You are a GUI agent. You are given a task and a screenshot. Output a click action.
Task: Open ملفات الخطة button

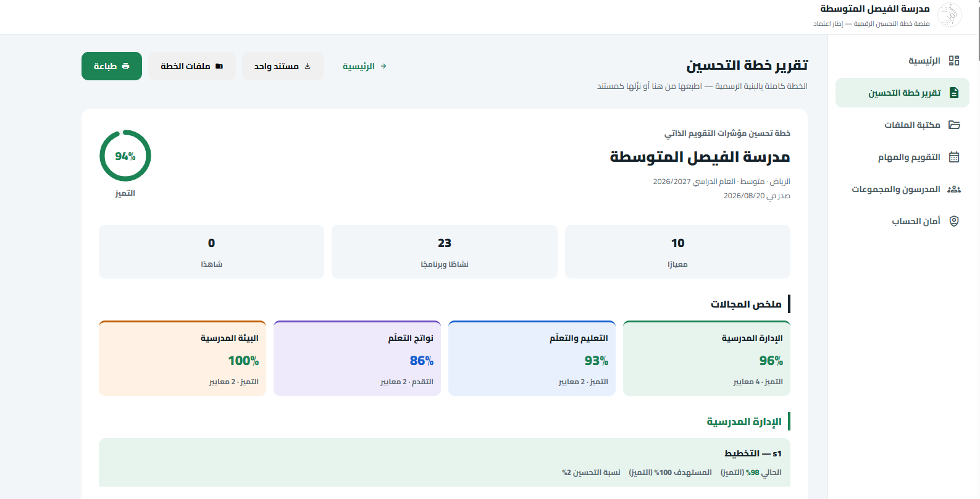192,66
